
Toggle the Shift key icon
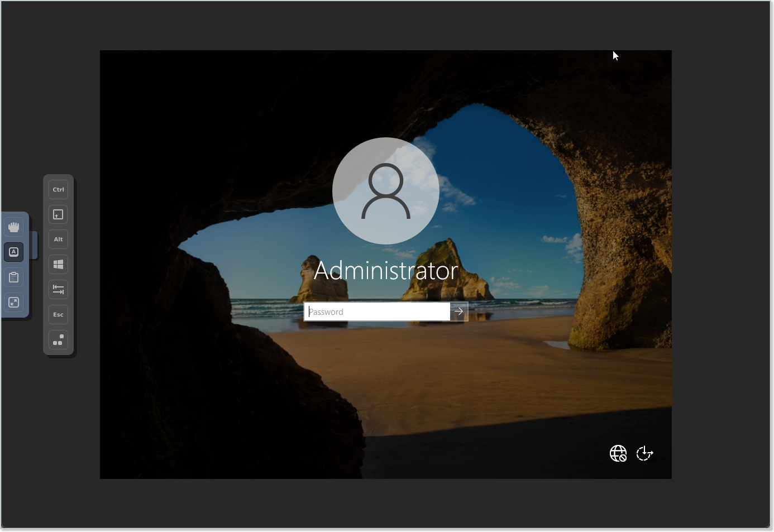coord(59,215)
